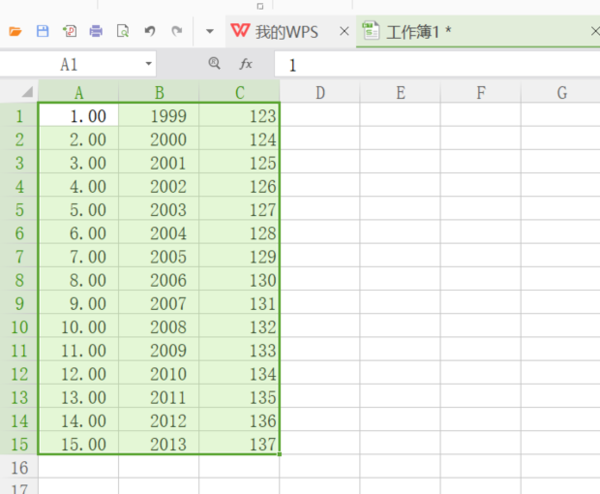Switch to the 我的WPS tab
600x494 pixels.
click(276, 32)
